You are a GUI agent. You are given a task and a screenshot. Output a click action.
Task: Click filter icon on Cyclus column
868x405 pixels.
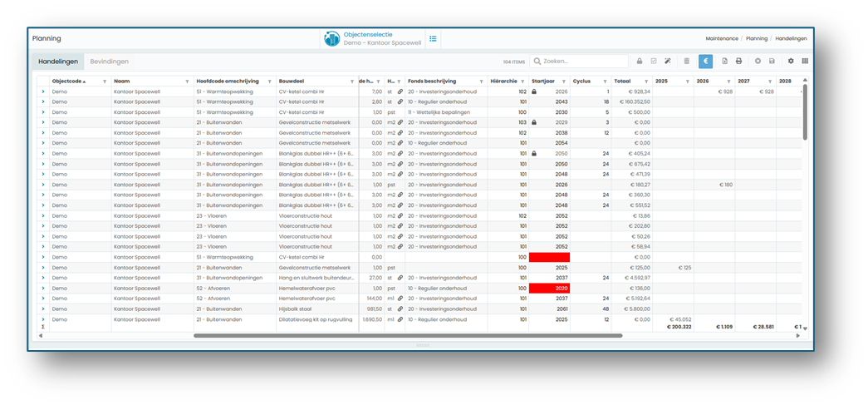605,81
